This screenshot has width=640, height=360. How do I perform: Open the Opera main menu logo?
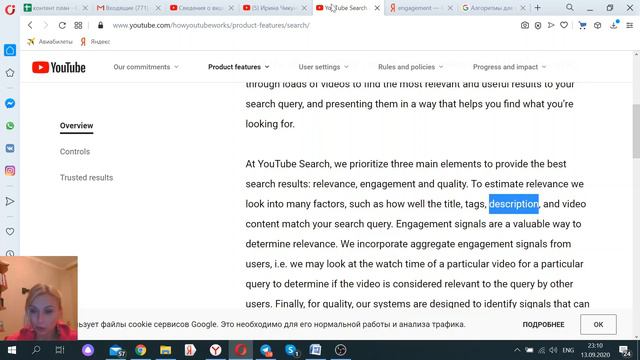click(10, 9)
